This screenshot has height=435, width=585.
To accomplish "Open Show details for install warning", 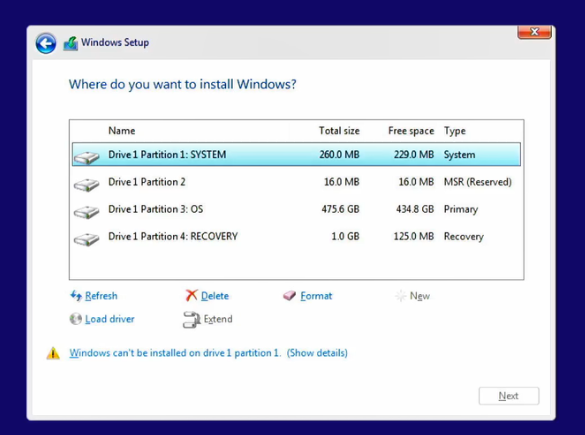I will point(317,353).
